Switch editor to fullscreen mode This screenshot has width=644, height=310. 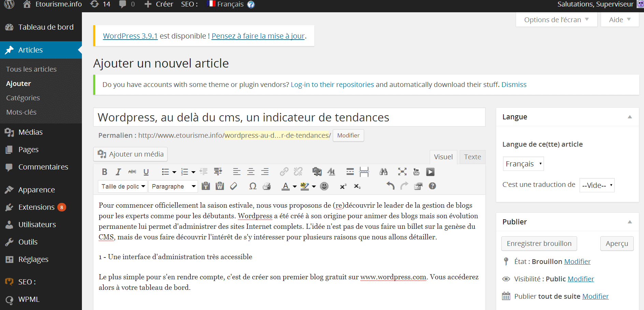click(402, 172)
